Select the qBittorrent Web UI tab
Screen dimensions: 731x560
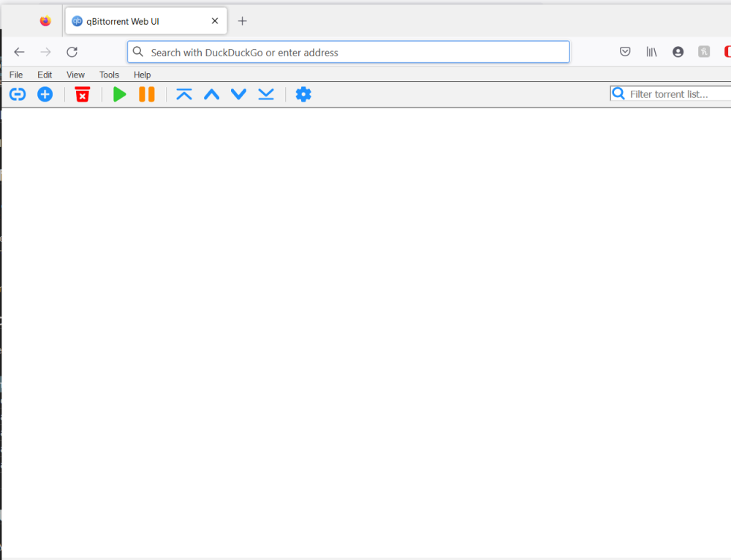click(146, 21)
